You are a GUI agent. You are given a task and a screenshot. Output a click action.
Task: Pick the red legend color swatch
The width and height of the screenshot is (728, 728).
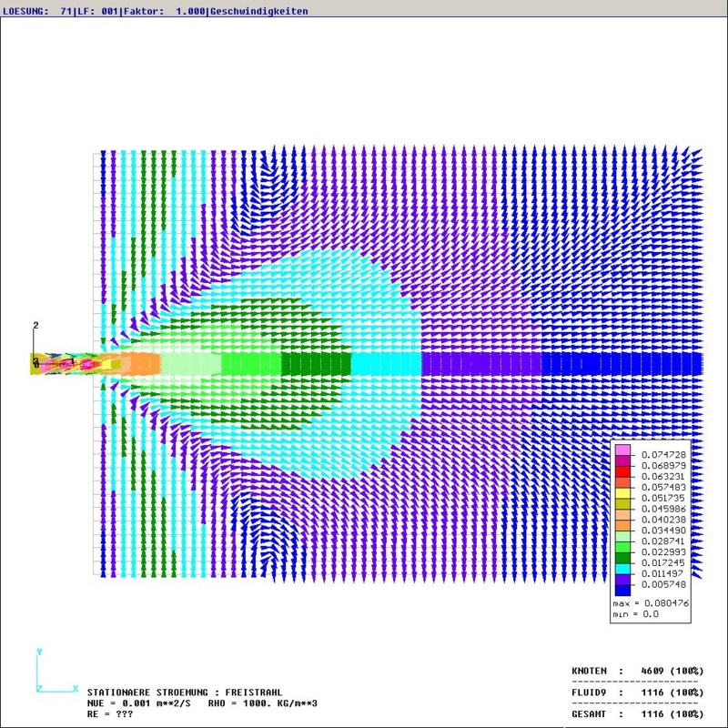[x=622, y=471]
